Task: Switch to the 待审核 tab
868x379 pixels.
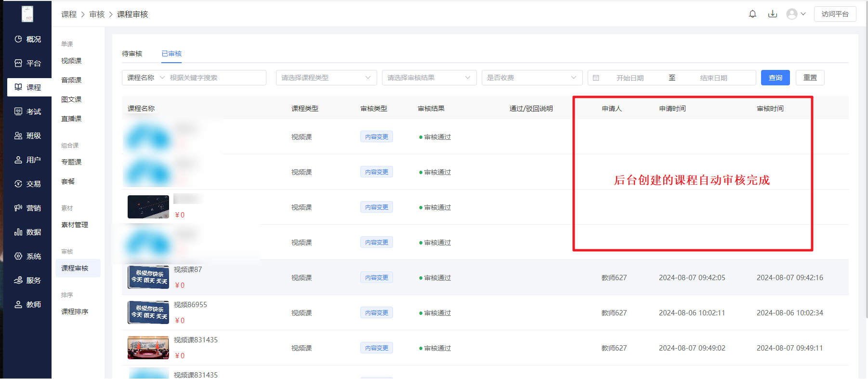Action: click(x=132, y=54)
